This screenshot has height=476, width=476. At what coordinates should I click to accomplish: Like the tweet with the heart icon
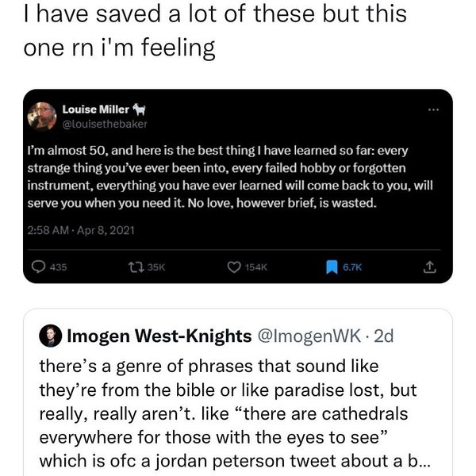tap(234, 268)
